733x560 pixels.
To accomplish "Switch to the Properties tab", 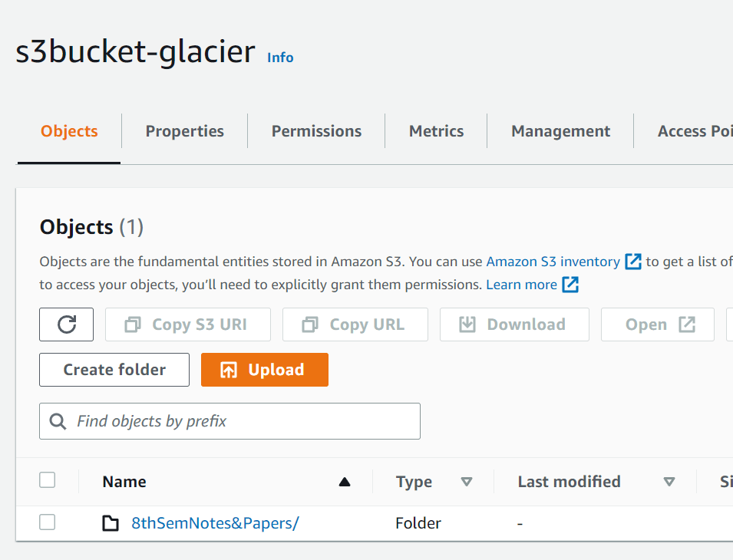I will click(184, 130).
